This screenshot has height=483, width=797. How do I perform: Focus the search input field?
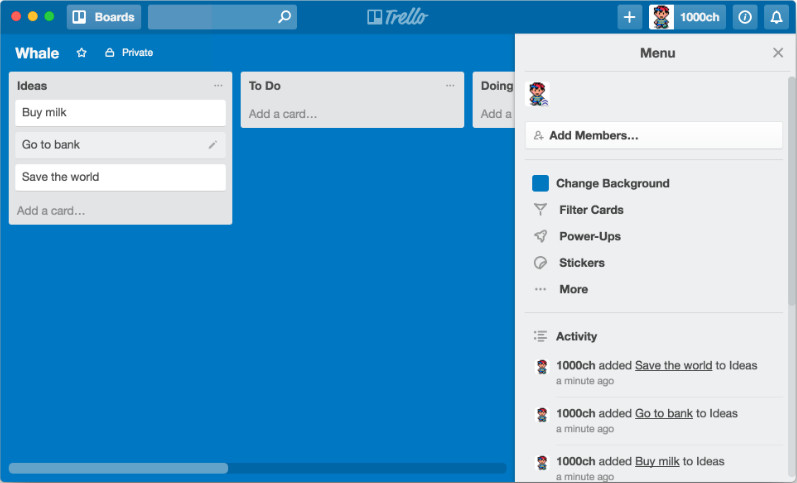coord(222,17)
